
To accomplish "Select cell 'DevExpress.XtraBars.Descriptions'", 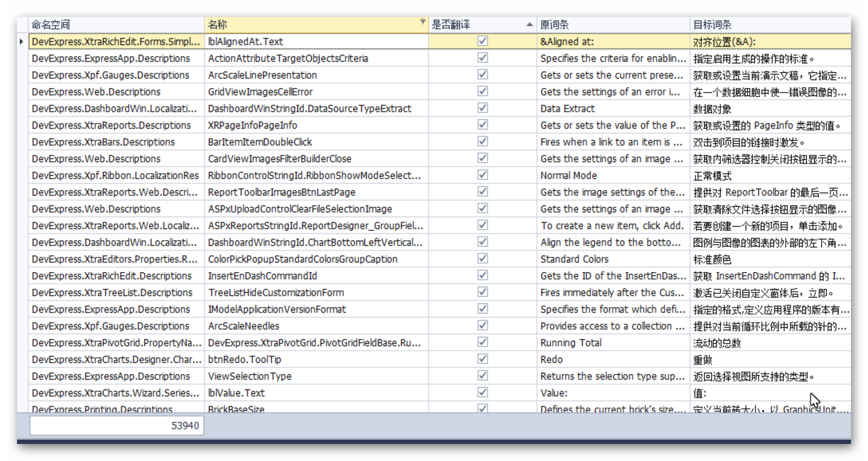I will pyautogui.click(x=116, y=142).
